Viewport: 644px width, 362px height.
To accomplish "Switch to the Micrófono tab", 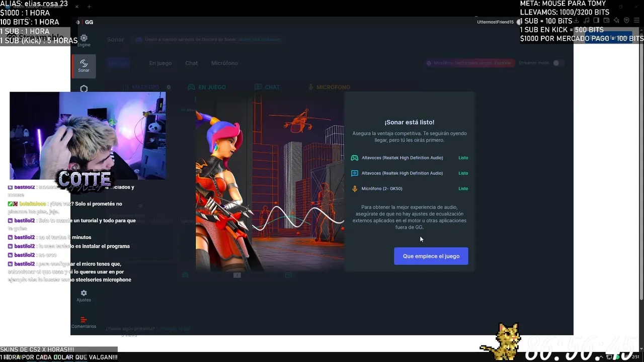I will click(x=224, y=63).
